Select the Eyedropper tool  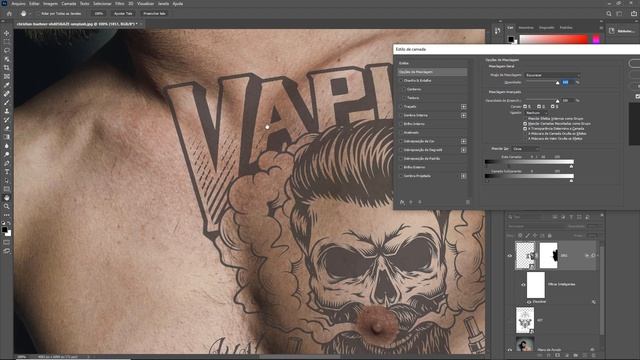coord(7,85)
